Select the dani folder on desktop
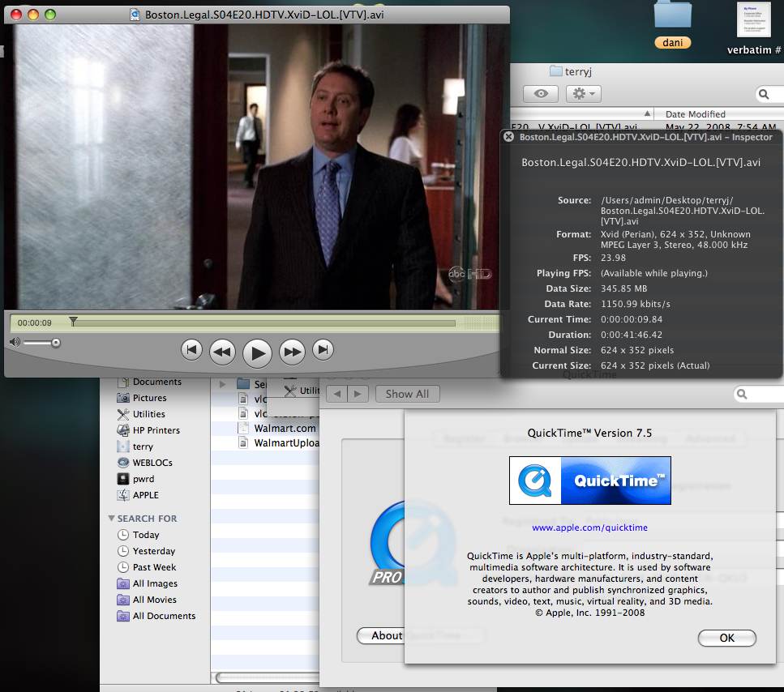This screenshot has height=692, width=784. coord(672,24)
